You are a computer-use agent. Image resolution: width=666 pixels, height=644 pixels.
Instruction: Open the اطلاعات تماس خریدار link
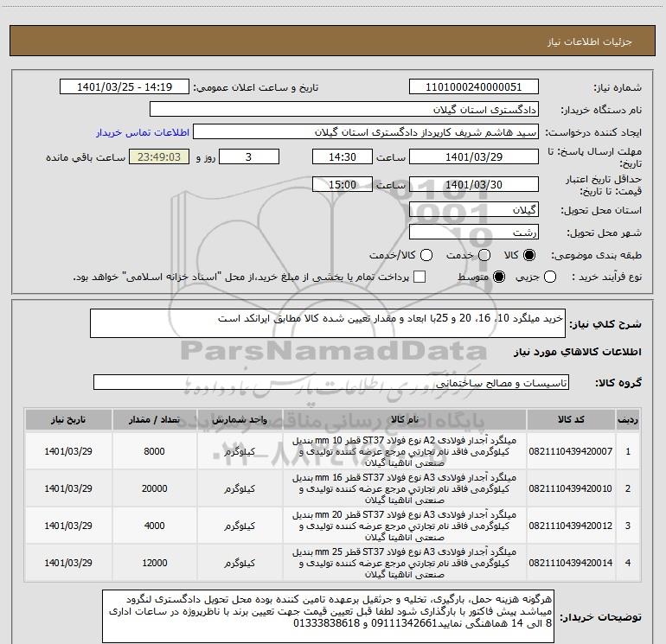(x=143, y=132)
